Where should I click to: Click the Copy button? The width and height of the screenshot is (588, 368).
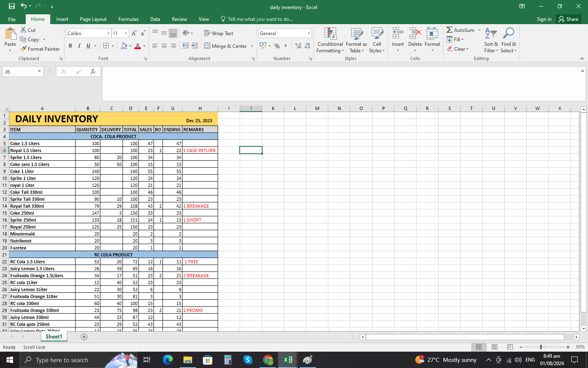coord(30,40)
